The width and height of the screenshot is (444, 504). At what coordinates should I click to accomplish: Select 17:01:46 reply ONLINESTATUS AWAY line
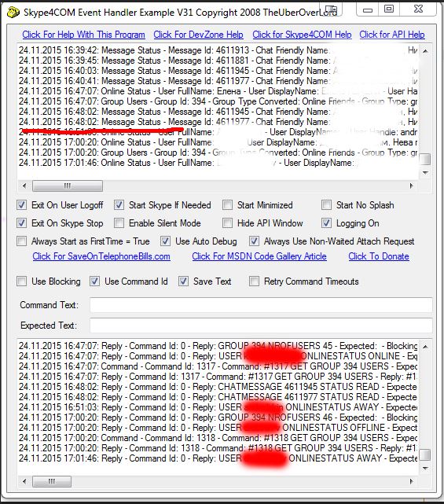218,458
